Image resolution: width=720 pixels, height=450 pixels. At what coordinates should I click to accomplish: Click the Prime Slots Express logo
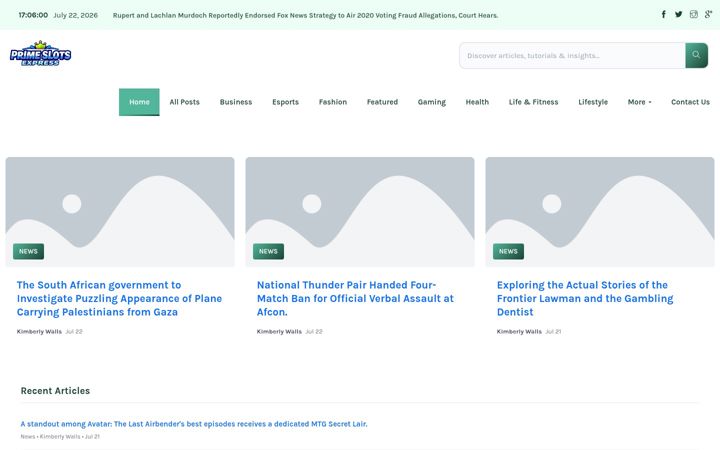[40, 54]
